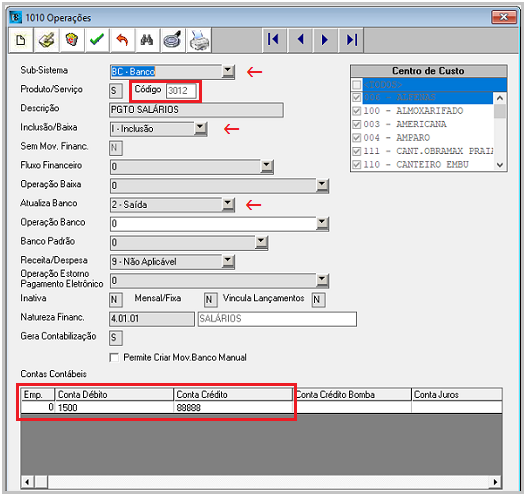Click the new record page icon
This screenshot has height=496, width=526.
(21, 40)
